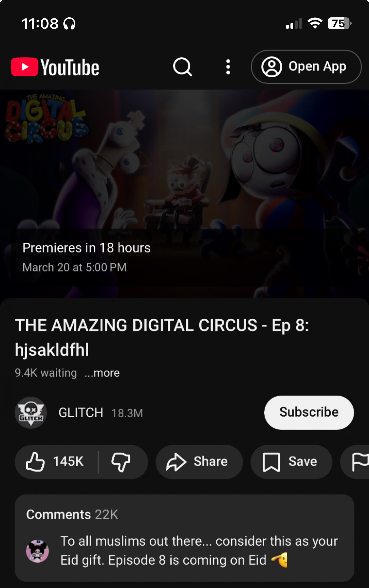
Task: Expand the Comments 22K section
Action: point(72,514)
